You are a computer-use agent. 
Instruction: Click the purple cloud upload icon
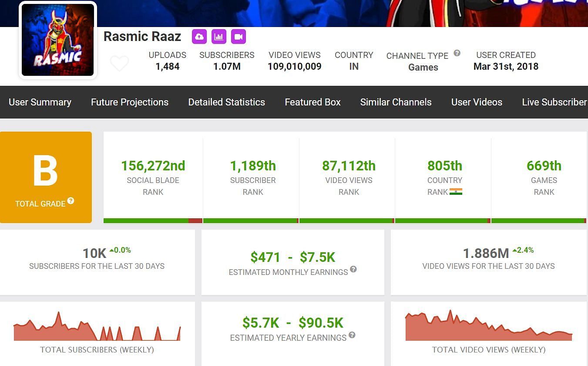(199, 37)
